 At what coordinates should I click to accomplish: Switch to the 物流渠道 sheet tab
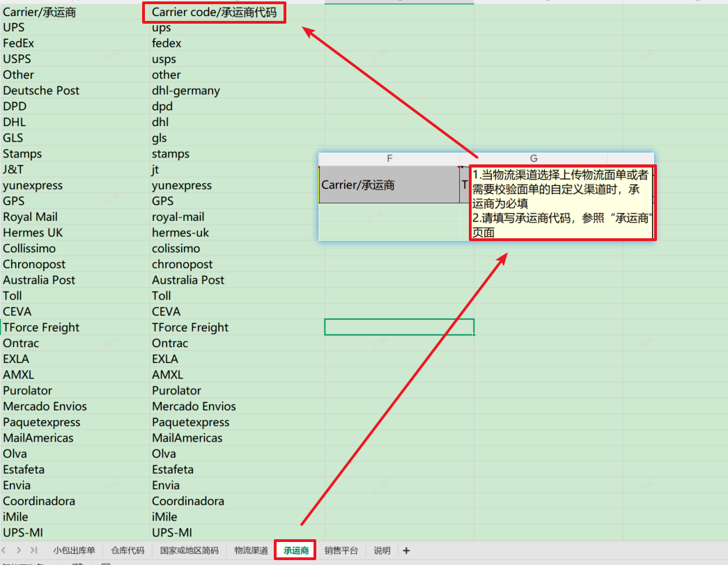tap(251, 550)
